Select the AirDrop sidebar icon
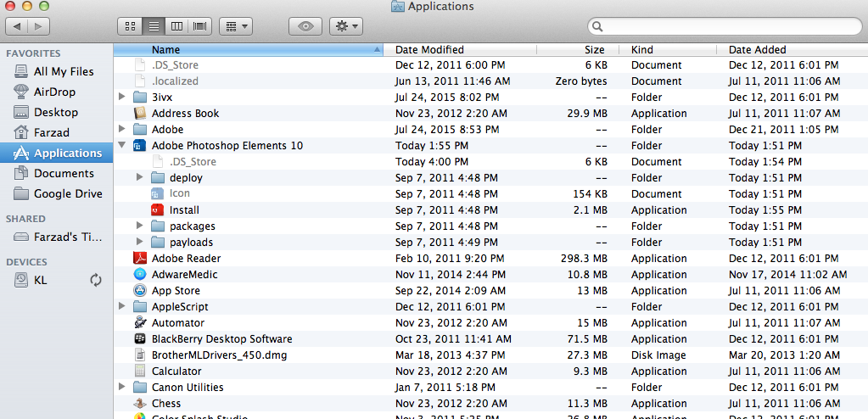Viewport: 868px width, 419px height. (x=20, y=92)
